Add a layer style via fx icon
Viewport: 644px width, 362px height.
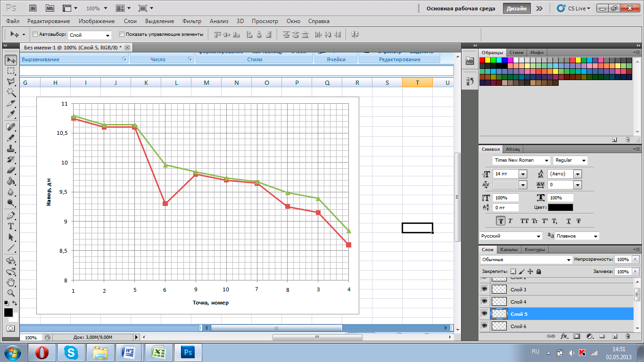[x=564, y=337]
